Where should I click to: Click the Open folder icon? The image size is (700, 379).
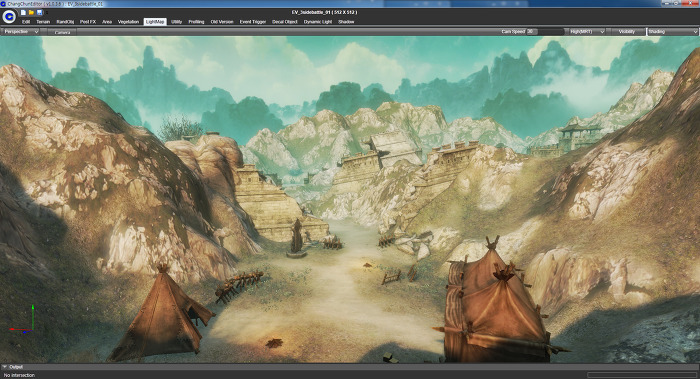point(31,12)
